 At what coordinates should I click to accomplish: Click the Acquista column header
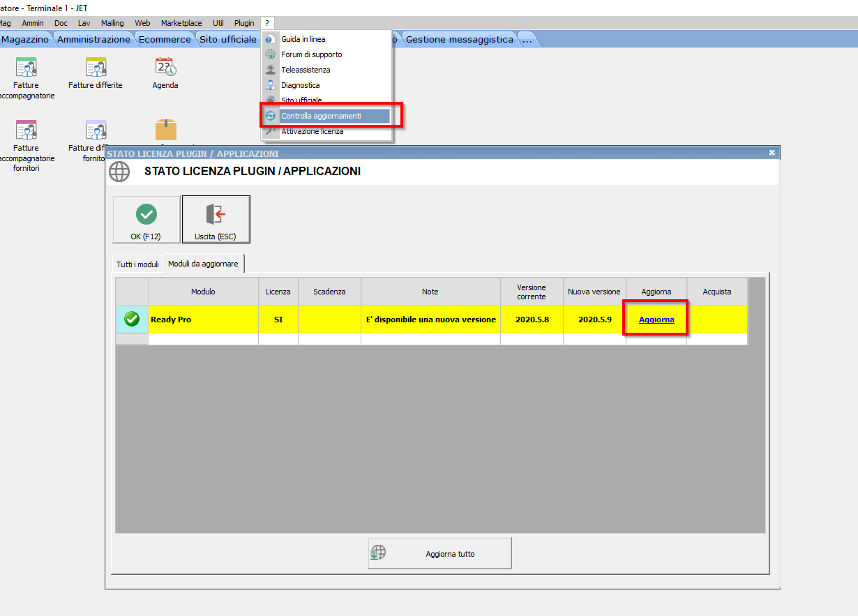pos(717,292)
